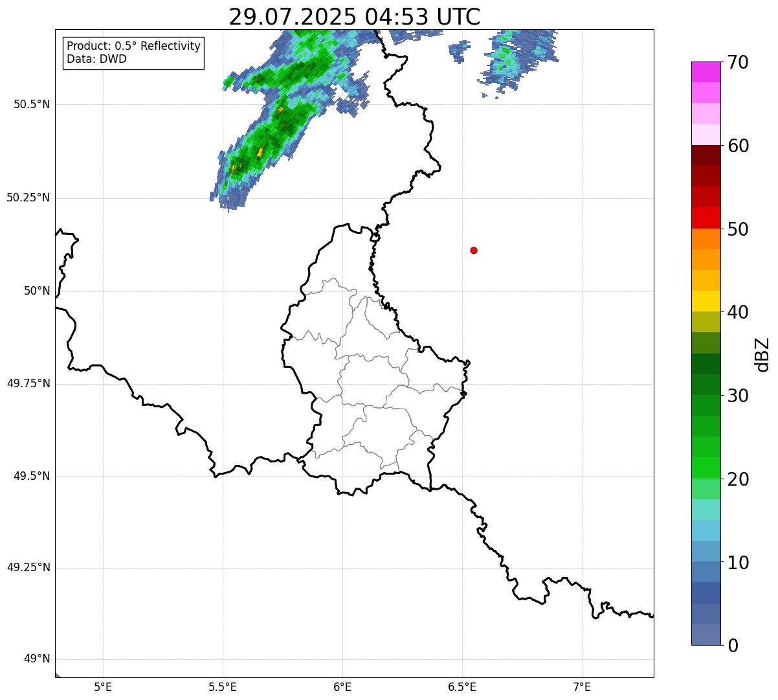Click the red station marker dot
This screenshot has width=778, height=700.
pos(474,250)
